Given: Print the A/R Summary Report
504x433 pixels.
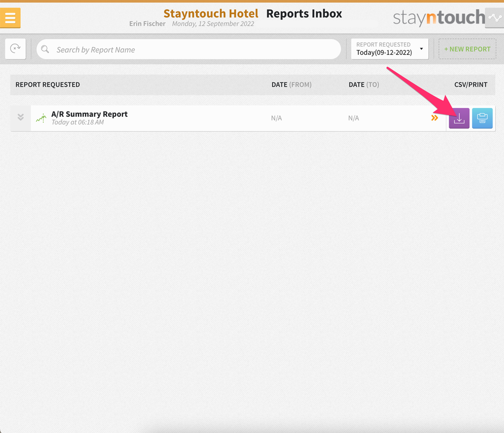Looking at the screenshot, I should (x=482, y=118).
